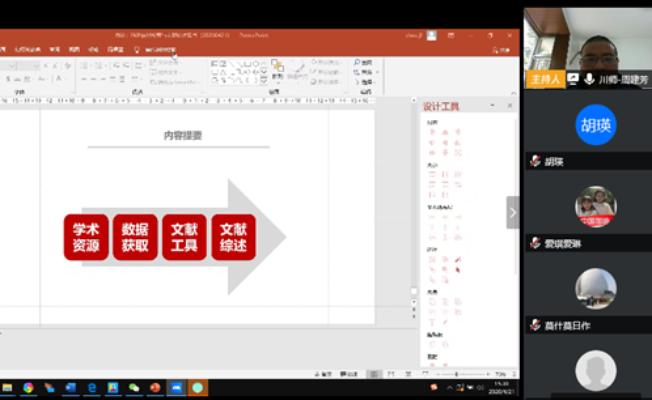
Task: Toggle the Comments (批注) pane
Action: pyautogui.click(x=349, y=374)
